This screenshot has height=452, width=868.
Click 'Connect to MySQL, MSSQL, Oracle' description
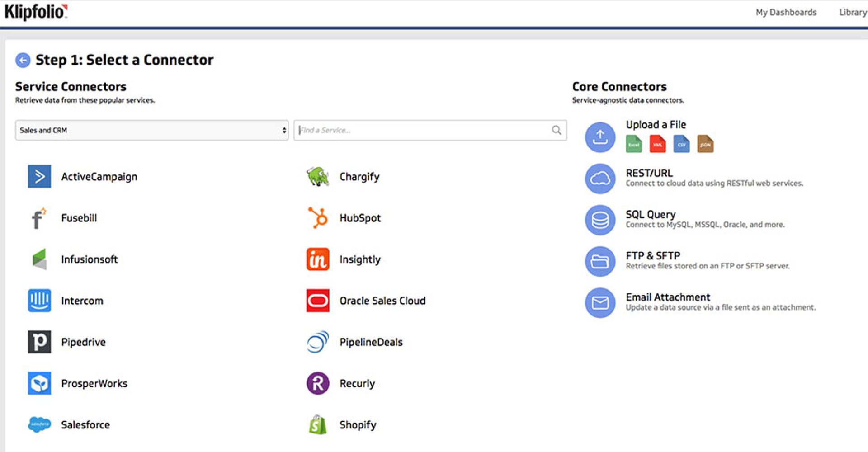705,225
